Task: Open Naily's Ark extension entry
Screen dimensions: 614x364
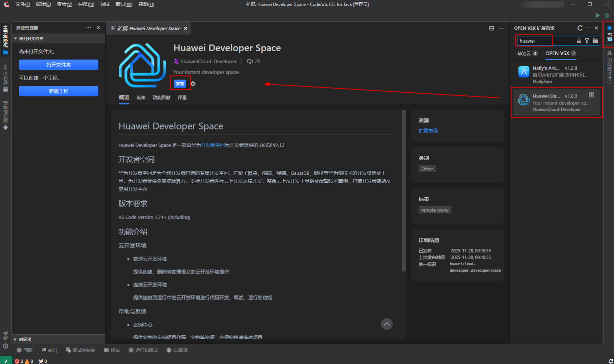Action: click(557, 74)
